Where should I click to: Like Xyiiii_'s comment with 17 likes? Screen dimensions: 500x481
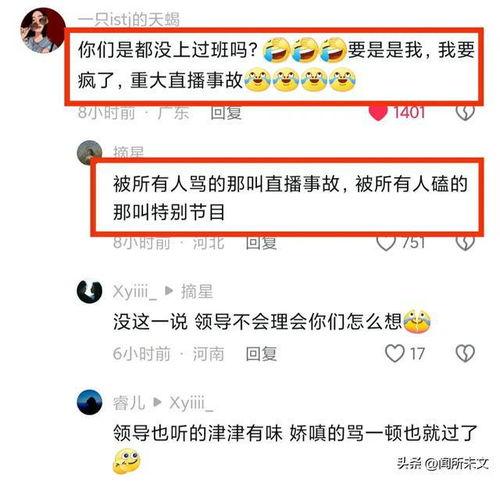tap(395, 353)
